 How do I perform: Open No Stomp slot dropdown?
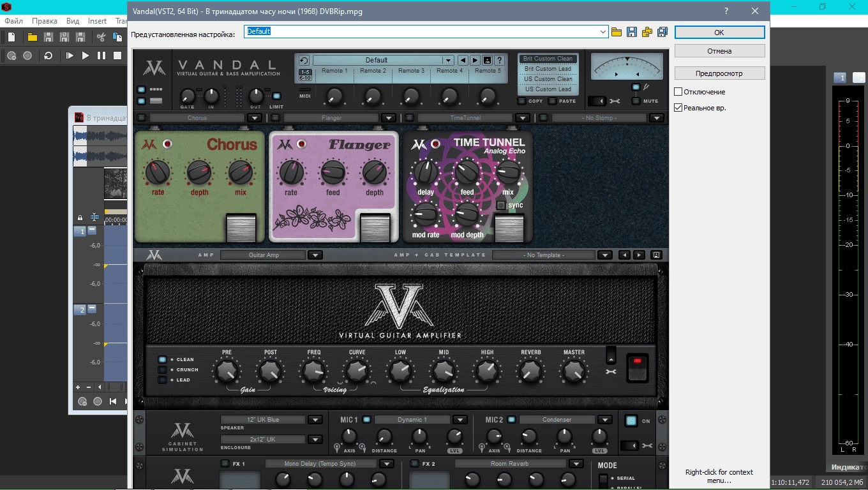[657, 118]
